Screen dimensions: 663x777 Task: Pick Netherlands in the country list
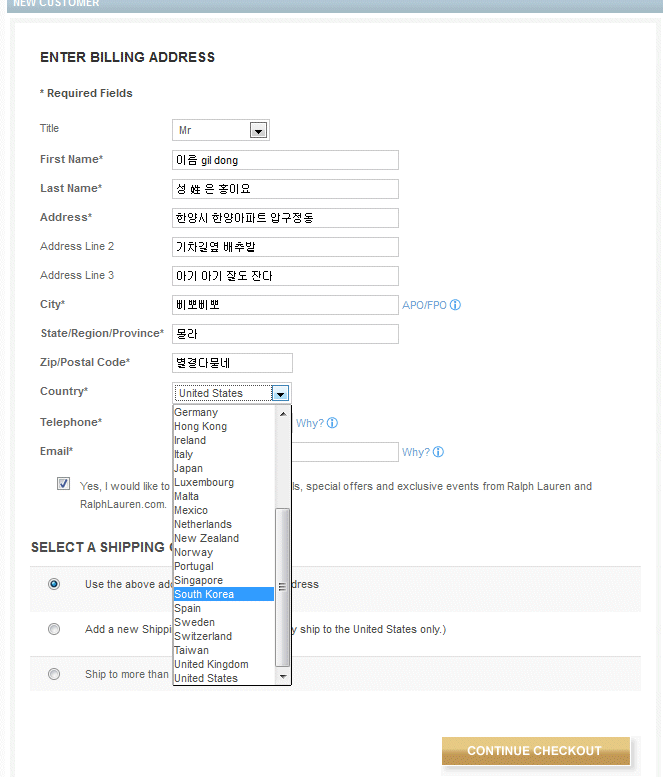(223, 524)
